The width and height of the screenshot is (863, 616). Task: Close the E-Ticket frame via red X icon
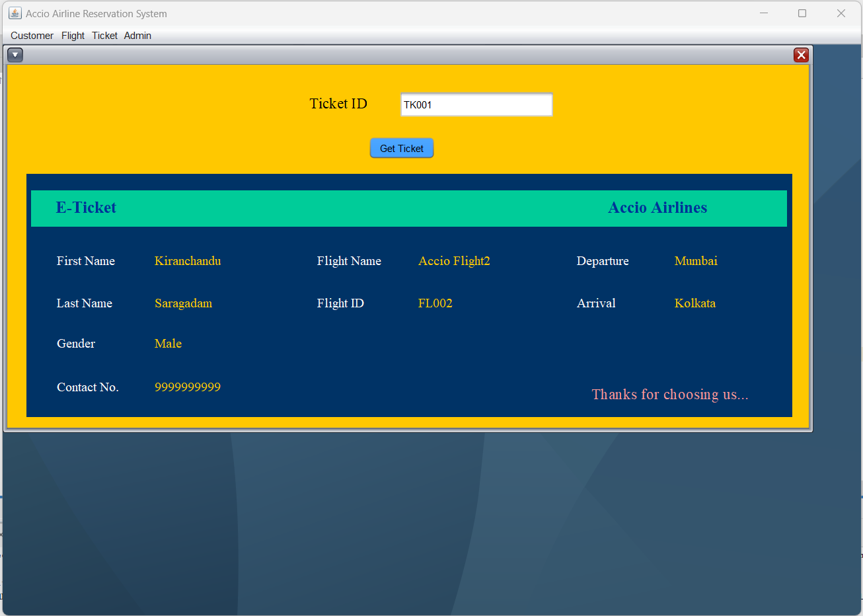tap(801, 55)
